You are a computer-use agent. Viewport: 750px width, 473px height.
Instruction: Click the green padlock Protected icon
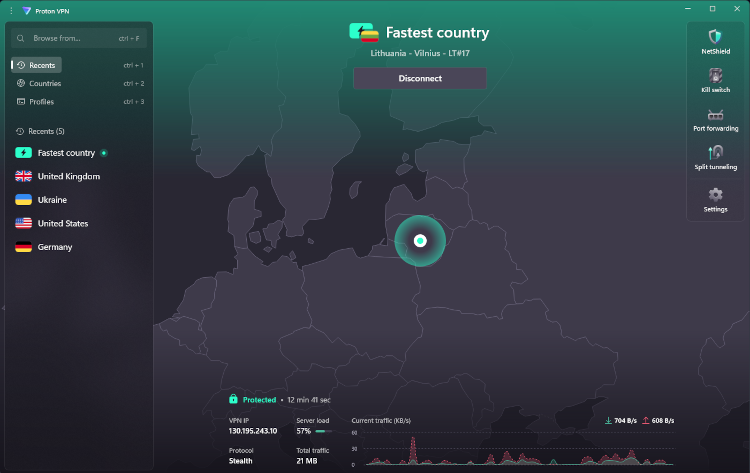click(233, 399)
